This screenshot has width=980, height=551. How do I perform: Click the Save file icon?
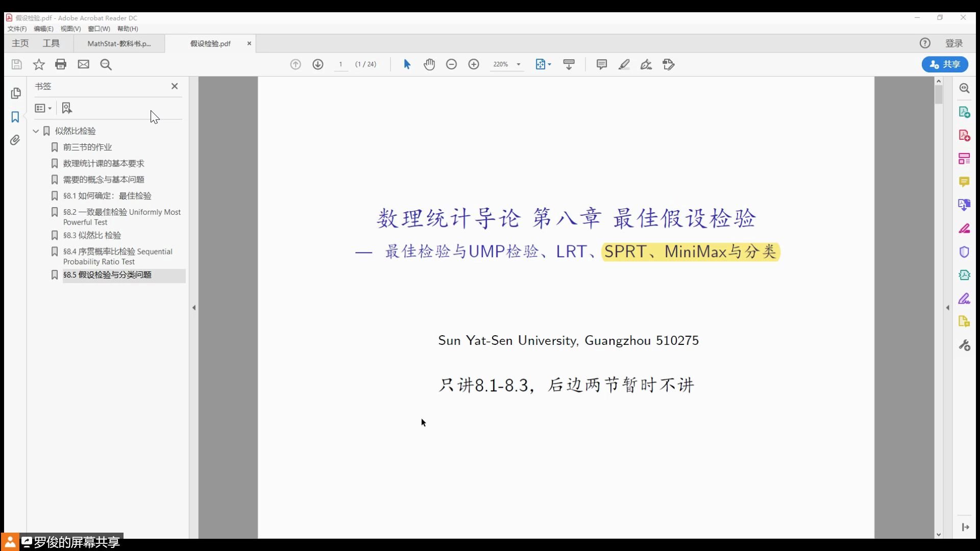tap(16, 64)
